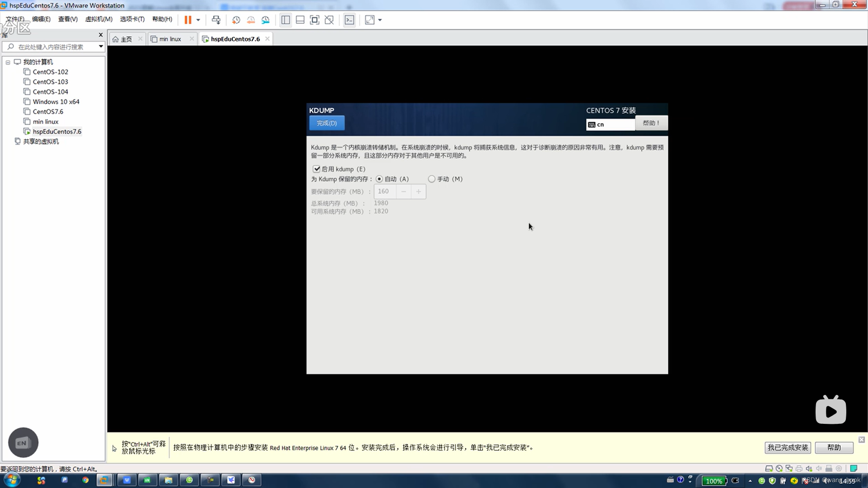Switch to full screen mode icon
Screen dimensions: 868x488
point(315,20)
